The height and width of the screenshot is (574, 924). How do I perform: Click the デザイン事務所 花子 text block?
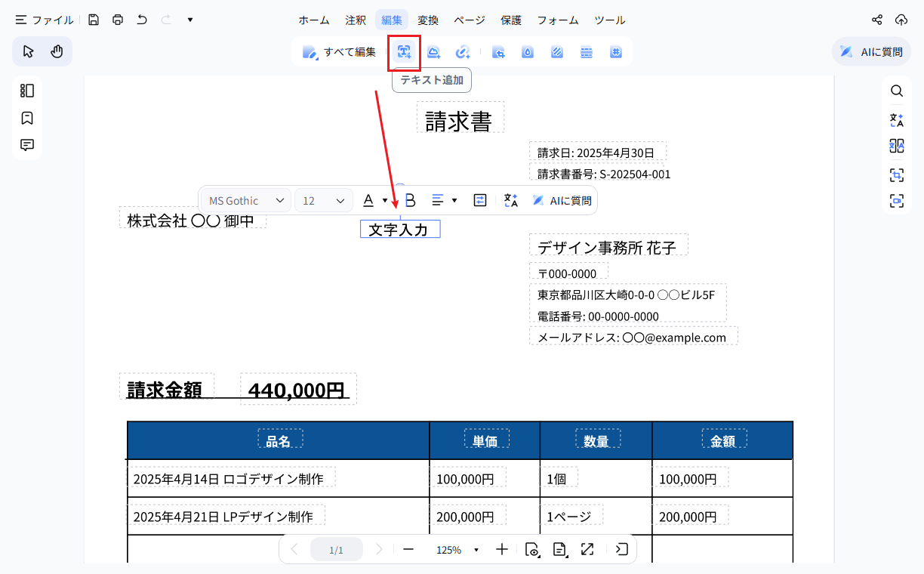pos(608,245)
